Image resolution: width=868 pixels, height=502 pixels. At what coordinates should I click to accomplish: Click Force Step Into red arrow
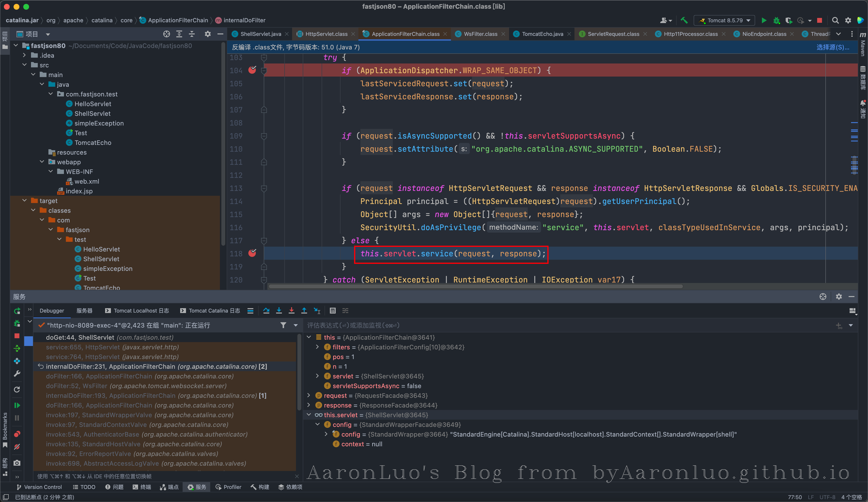click(291, 311)
